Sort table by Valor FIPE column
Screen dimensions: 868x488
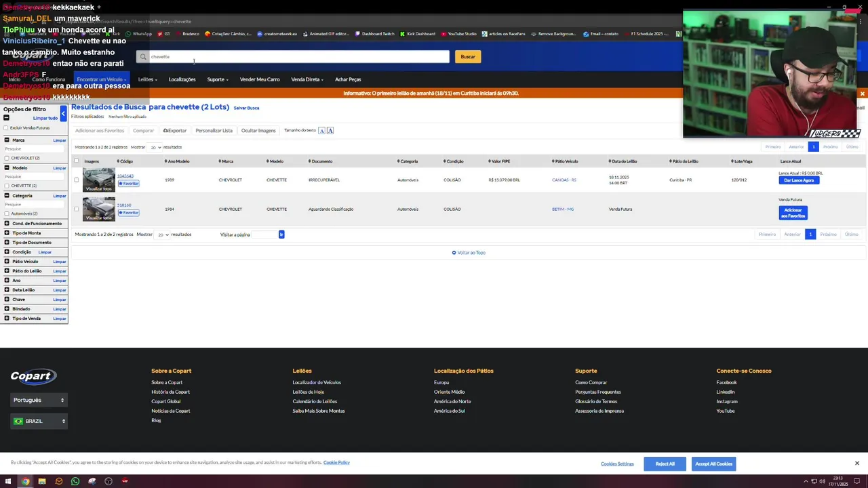click(x=499, y=161)
